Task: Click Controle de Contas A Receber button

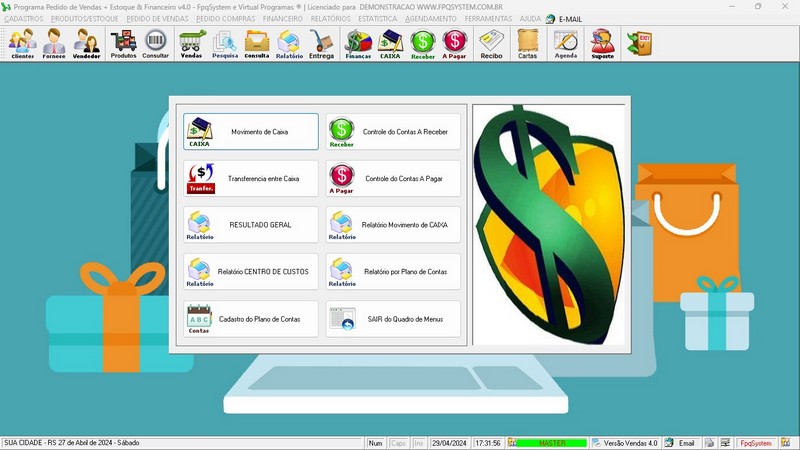Action: [x=393, y=132]
